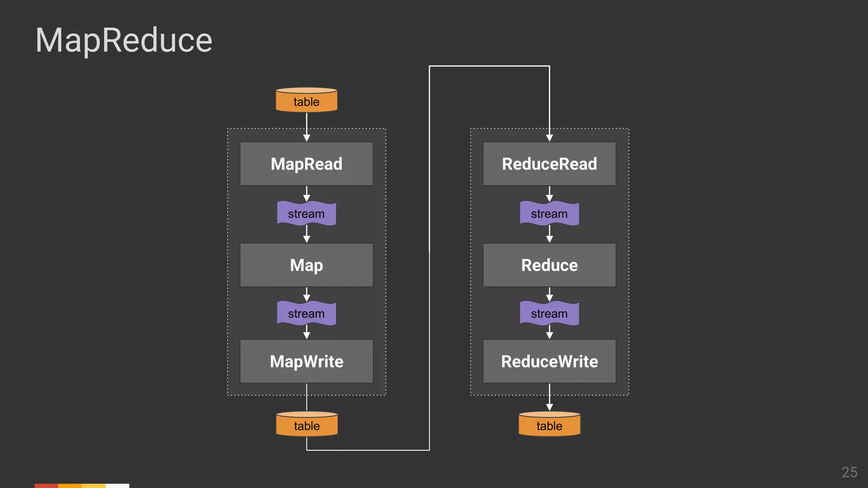Click the stream shape below ReduceRead
The width and height of the screenshot is (868, 488).
pyautogui.click(x=549, y=213)
